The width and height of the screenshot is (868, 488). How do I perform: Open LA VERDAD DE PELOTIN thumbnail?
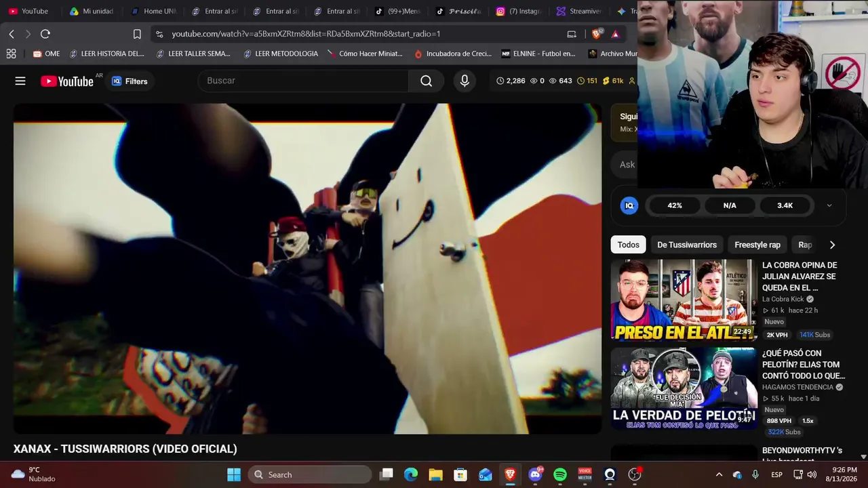coord(684,388)
